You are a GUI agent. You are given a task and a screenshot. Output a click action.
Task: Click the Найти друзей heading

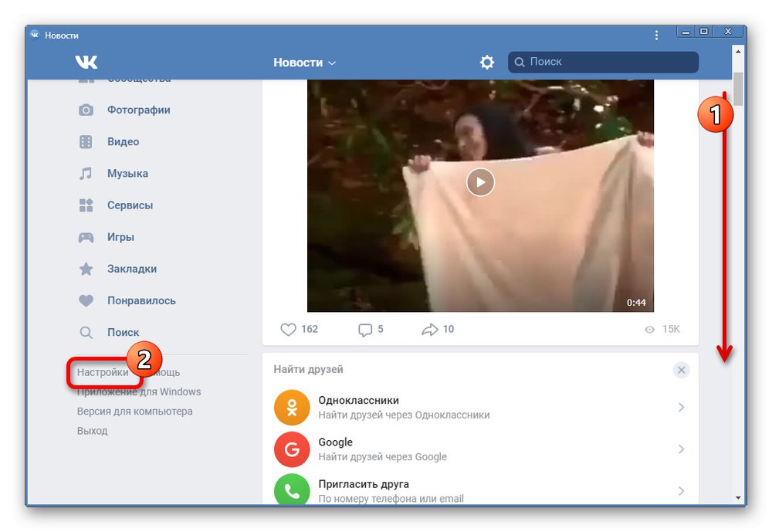point(308,369)
